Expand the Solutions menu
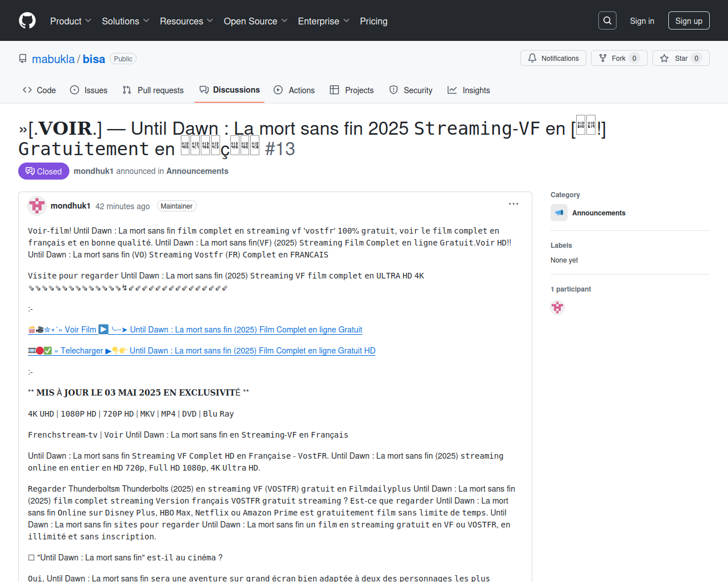Screen dimensions: 728x582 tap(126, 21)
